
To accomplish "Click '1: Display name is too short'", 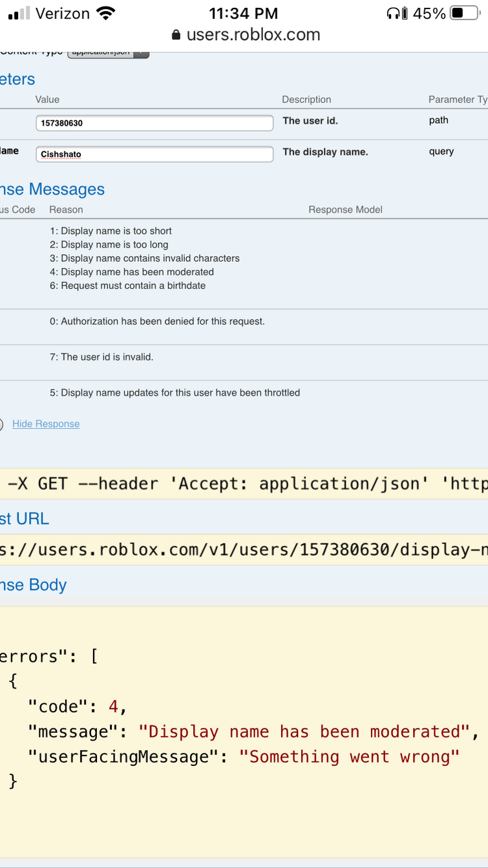I will [x=111, y=231].
